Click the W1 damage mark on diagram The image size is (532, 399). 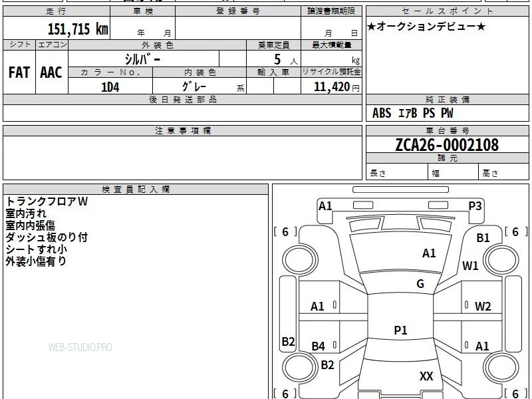[x=470, y=265]
